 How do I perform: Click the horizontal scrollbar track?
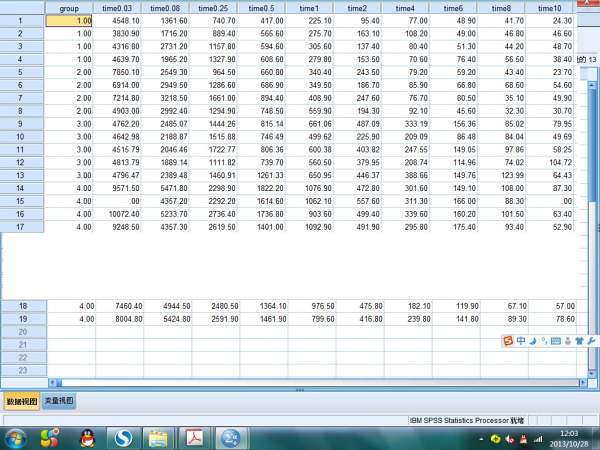(321, 382)
